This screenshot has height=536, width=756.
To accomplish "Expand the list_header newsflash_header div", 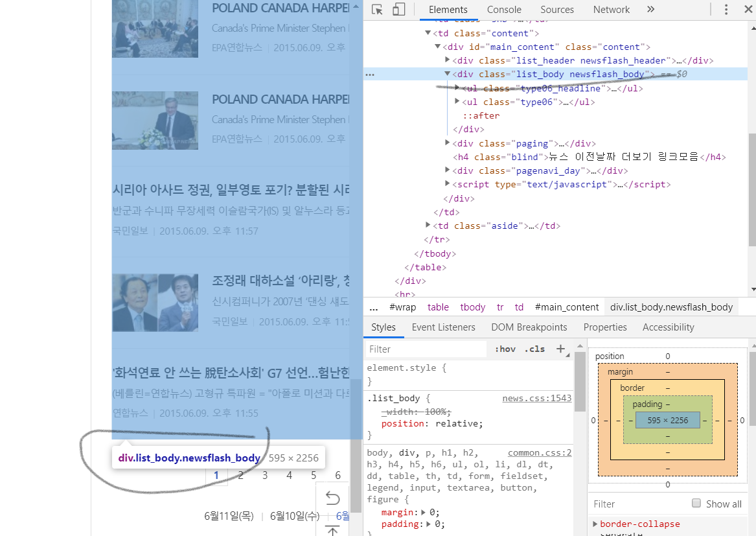I will (x=448, y=60).
